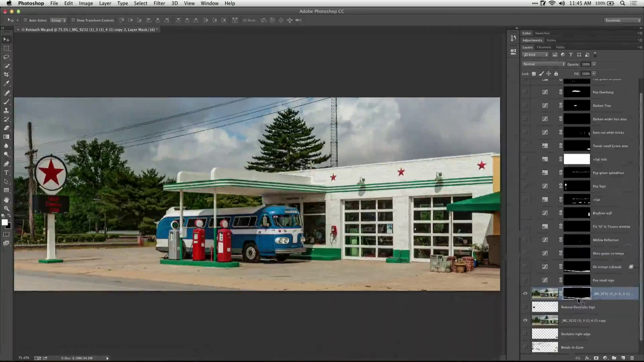Select the Pen tool
The width and height of the screenshot is (644, 362).
tap(6, 164)
